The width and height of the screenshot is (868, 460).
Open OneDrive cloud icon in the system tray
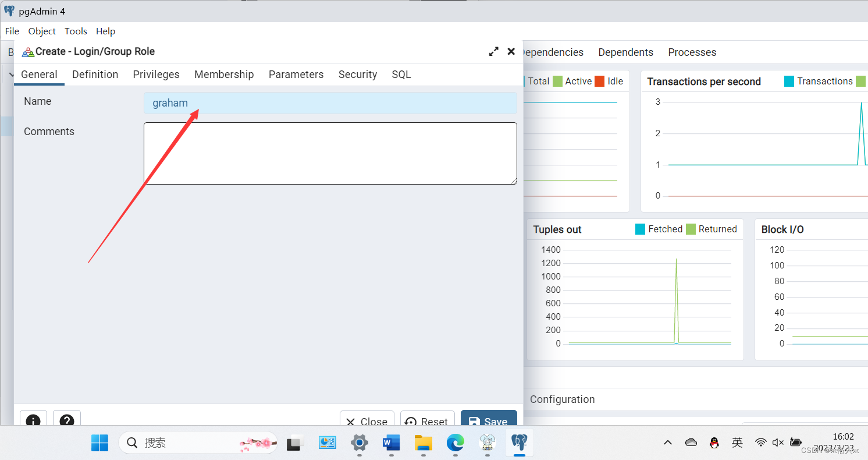tap(691, 443)
